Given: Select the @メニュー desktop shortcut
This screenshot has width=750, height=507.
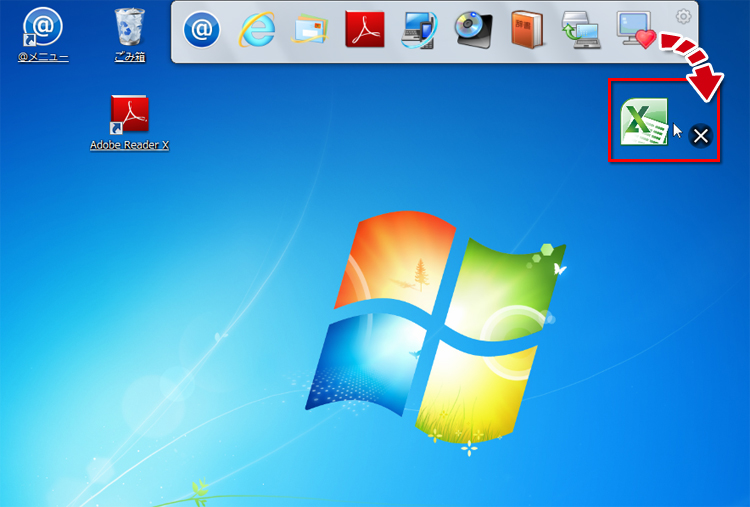Looking at the screenshot, I should (43, 34).
